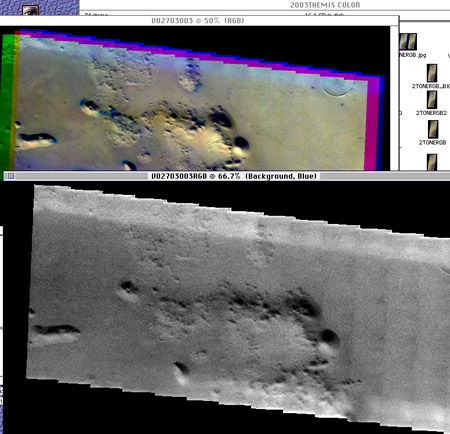Image resolution: width=450 pixels, height=434 pixels.
Task: Click the 2TONERGB file name label
Action: coord(432,142)
